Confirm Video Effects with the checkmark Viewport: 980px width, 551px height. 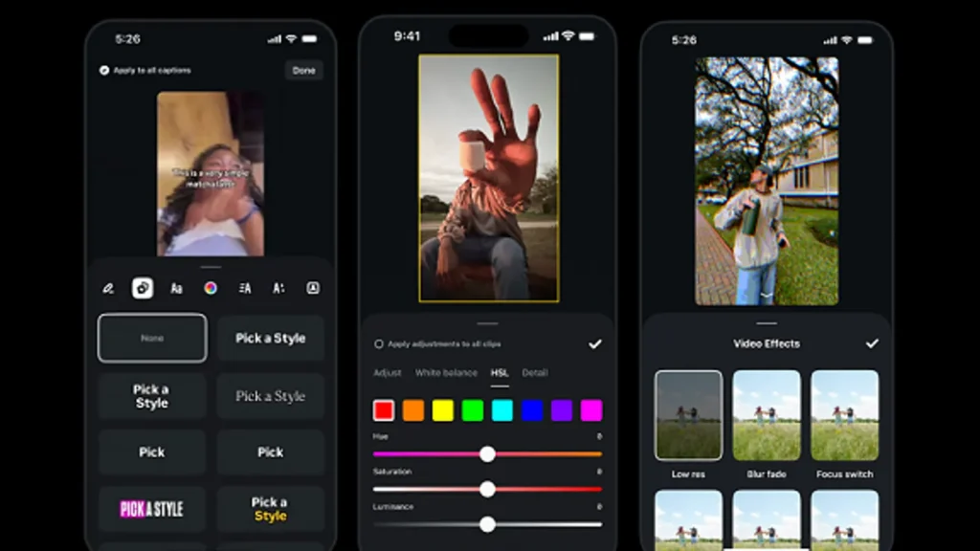(872, 343)
